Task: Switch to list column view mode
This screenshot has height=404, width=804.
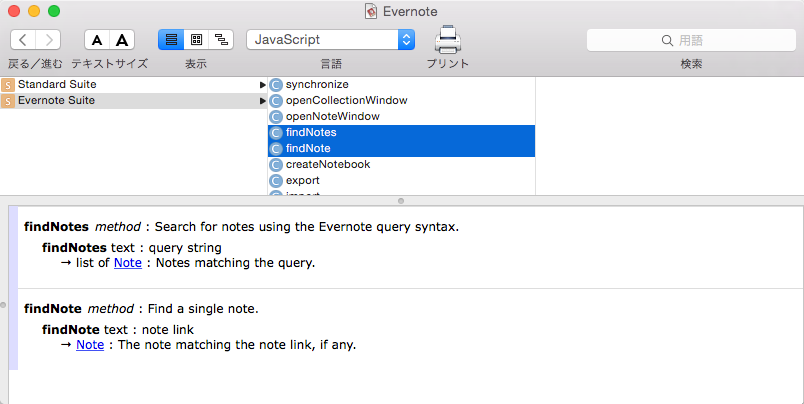Action: [x=171, y=40]
